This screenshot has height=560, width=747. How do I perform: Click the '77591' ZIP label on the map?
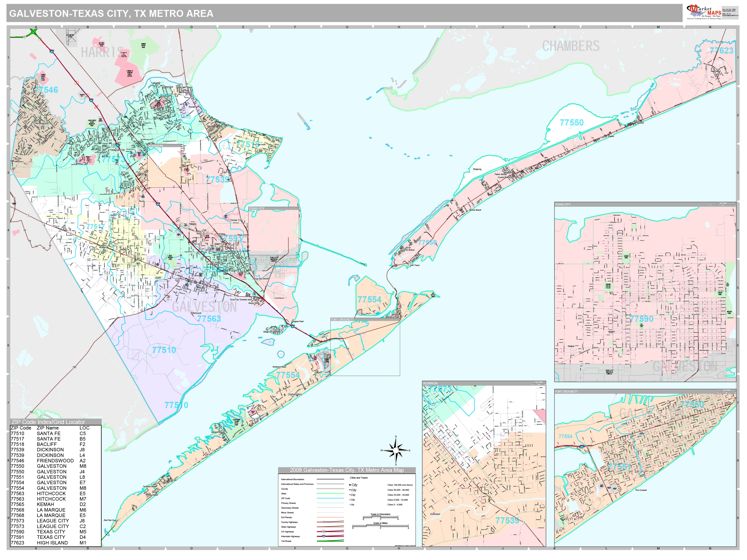click(x=231, y=238)
